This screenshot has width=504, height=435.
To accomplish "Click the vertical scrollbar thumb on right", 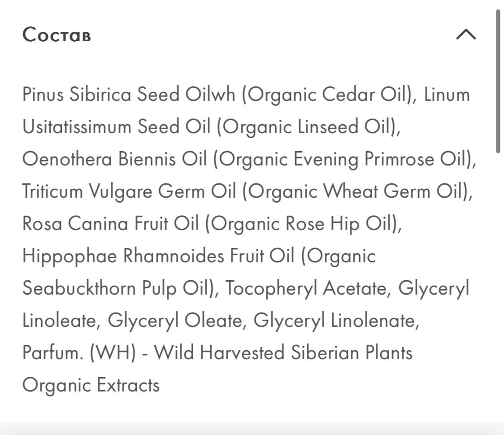I will click(498, 79).
